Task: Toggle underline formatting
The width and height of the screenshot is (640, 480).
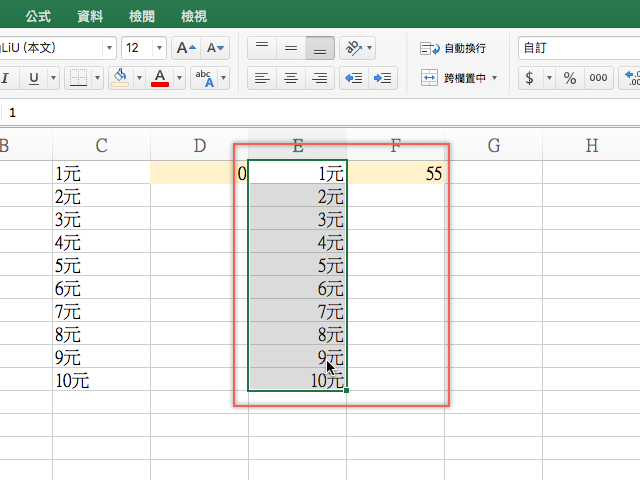Action: pyautogui.click(x=34, y=78)
